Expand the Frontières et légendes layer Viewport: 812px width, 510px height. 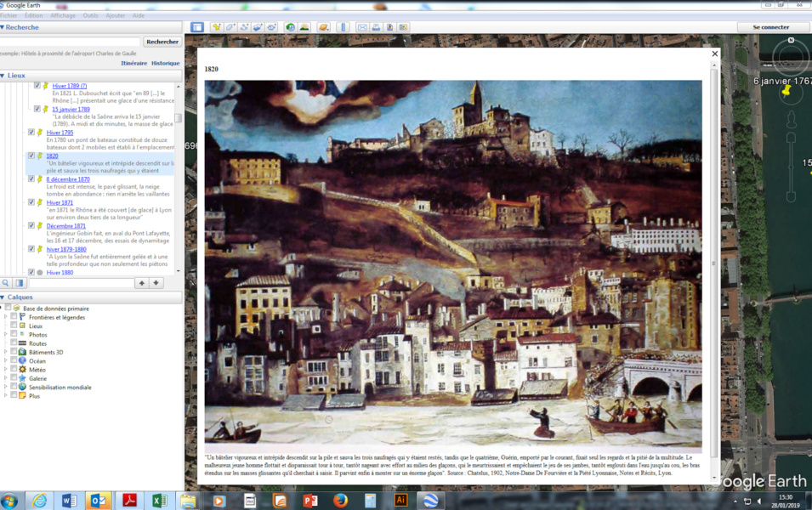click(x=6, y=317)
